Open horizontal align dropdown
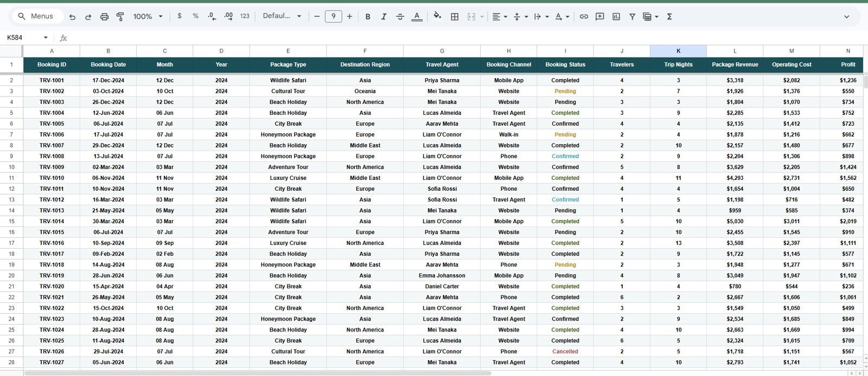The width and height of the screenshot is (868, 376). 499,17
